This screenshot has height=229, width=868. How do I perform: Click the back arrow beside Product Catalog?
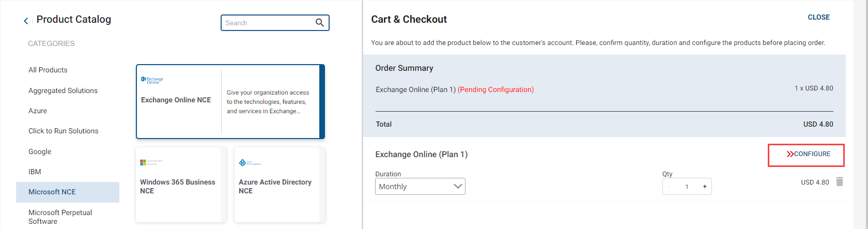coord(26,21)
